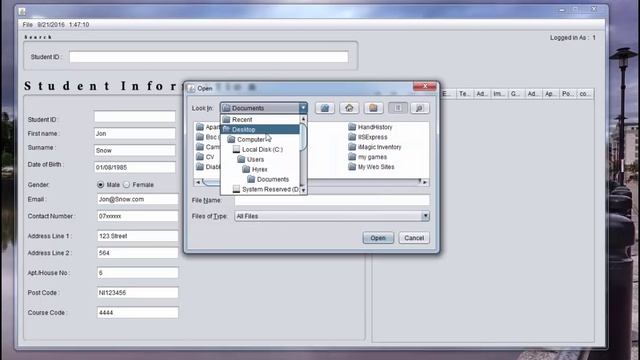Open the My Web Sites folder
This screenshot has height=360, width=640.
371,167
